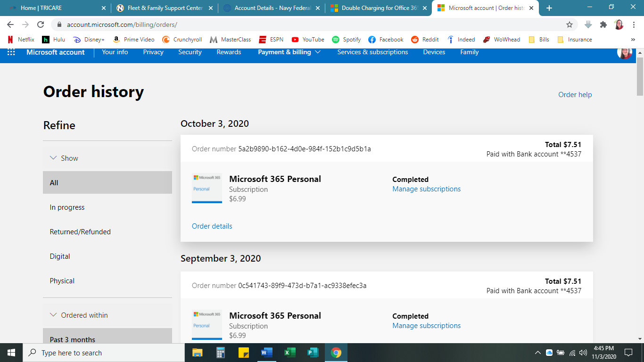This screenshot has width=644, height=362.
Task: Open MasterClass bookmark
Action: click(x=231, y=40)
